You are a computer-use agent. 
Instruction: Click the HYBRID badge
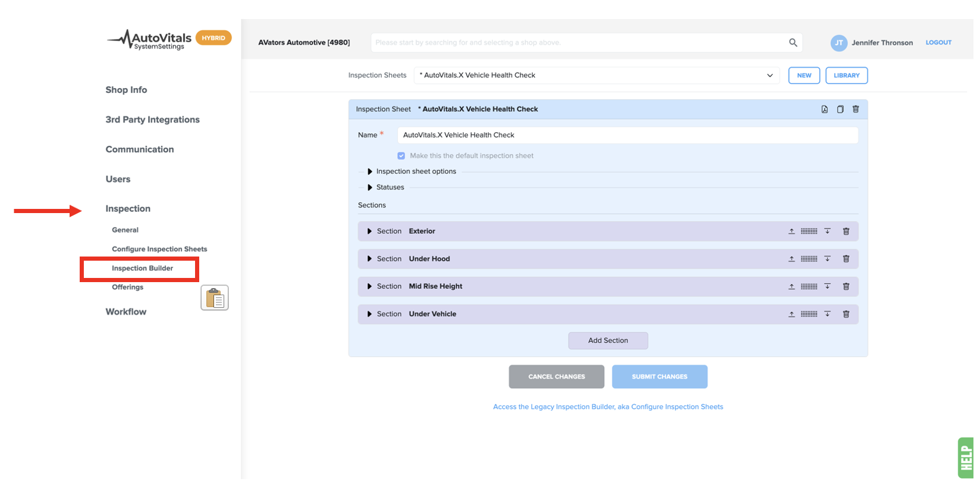213,38
